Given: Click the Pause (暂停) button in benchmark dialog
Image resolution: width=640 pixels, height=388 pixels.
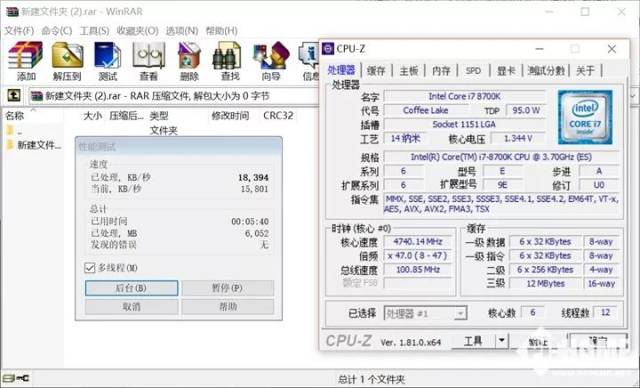Looking at the screenshot, I should tap(227, 288).
